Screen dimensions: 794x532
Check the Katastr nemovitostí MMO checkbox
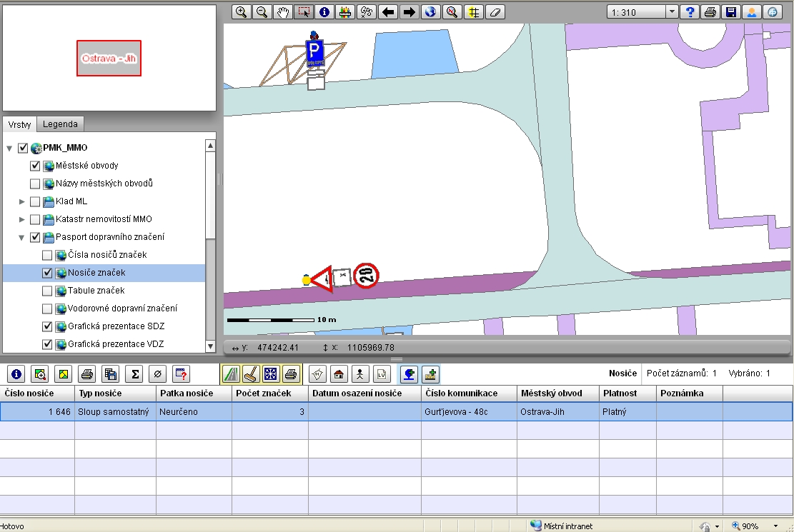coord(35,219)
